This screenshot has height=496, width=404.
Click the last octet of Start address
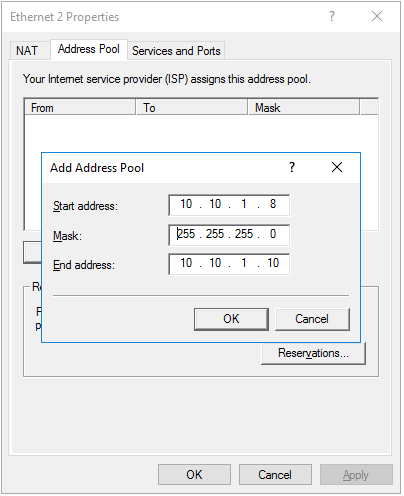coord(273,204)
